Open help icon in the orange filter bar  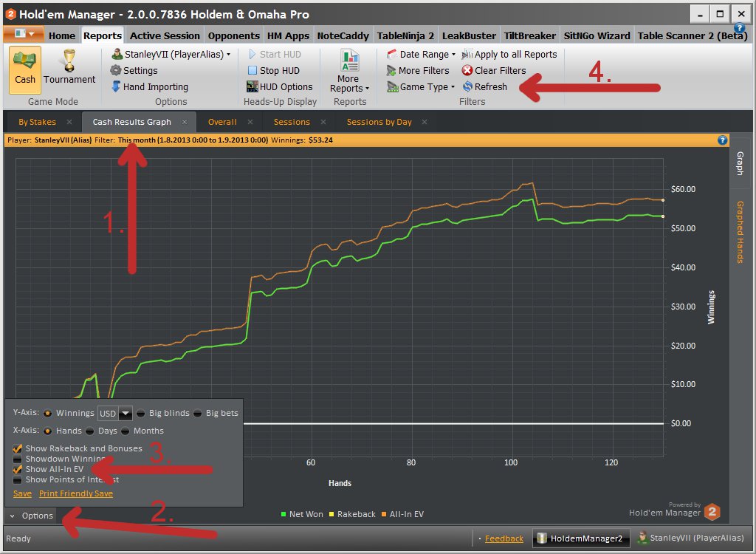click(722, 140)
